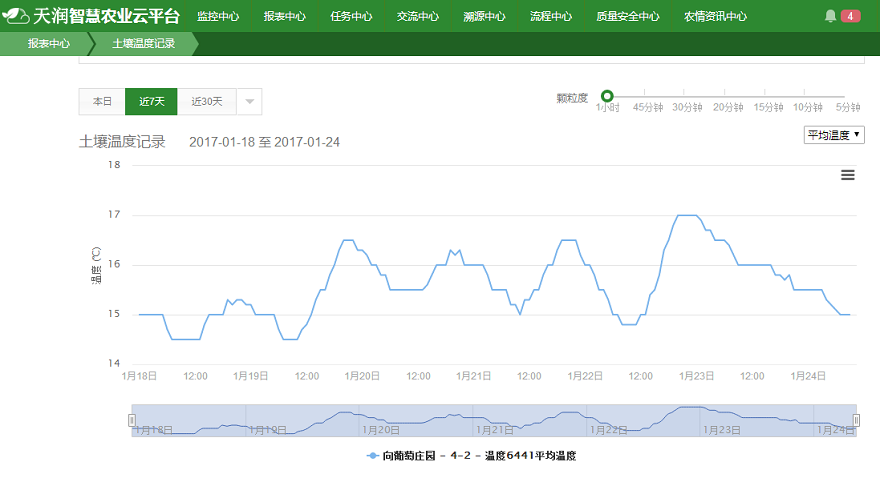Expand the arrow dropdown beside 近30天
Screen dimensions: 880x478
click(x=250, y=102)
